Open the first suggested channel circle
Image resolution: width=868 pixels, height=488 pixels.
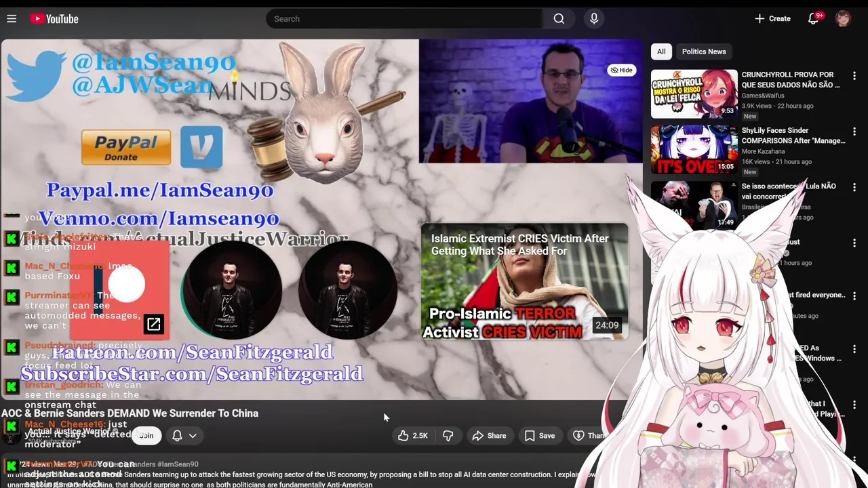[231, 289]
